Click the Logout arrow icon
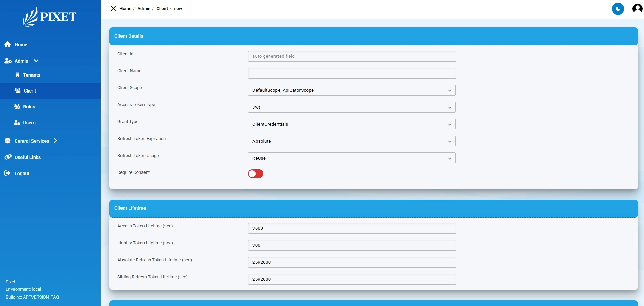Image resolution: width=644 pixels, height=306 pixels. coord(7,173)
